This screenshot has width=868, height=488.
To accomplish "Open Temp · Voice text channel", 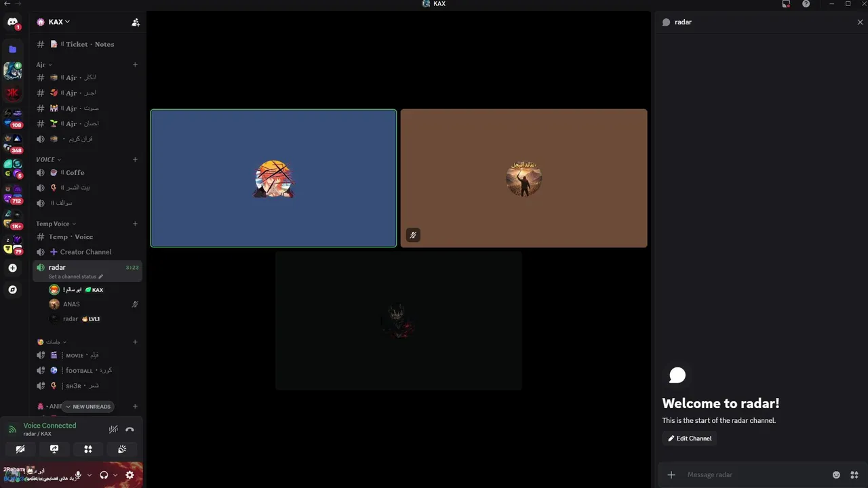I will pyautogui.click(x=87, y=237).
